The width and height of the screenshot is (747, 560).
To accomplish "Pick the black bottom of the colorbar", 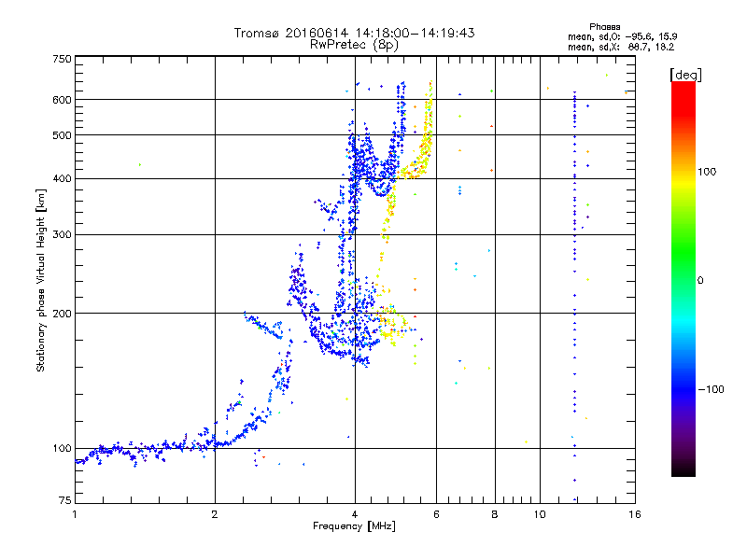I will [684, 469].
